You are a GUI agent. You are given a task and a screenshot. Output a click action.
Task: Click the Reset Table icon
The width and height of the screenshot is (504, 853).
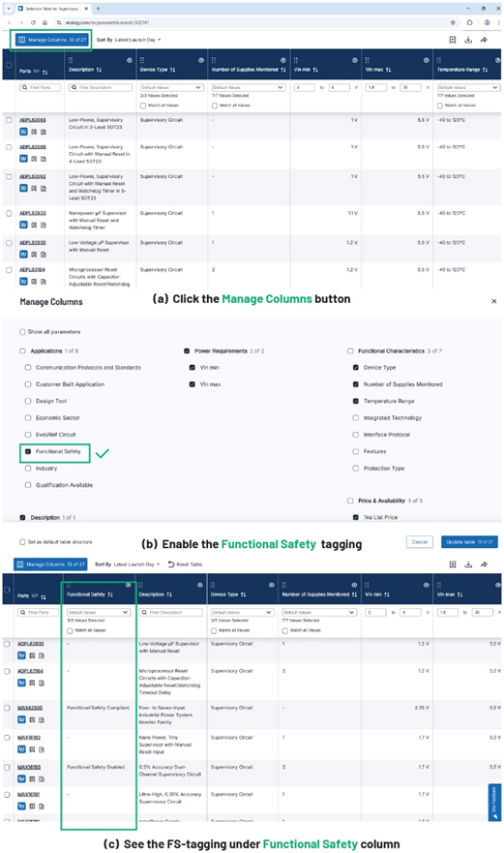171,564
